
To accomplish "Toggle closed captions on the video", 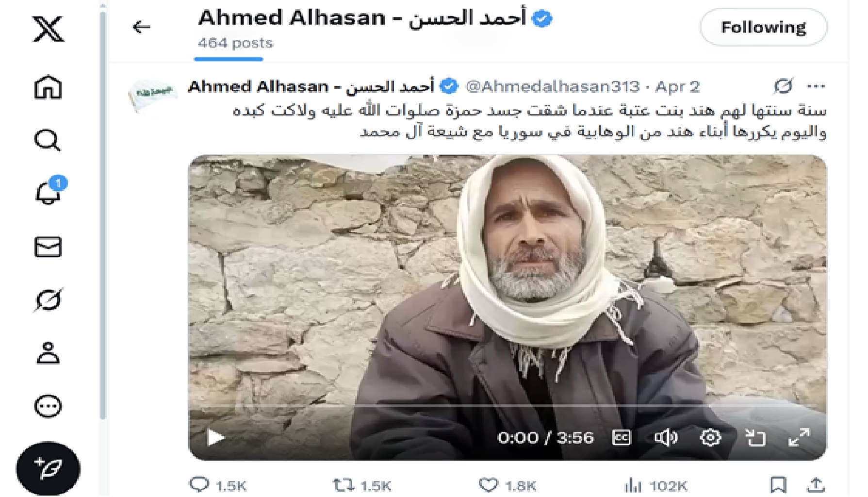I will pyautogui.click(x=622, y=437).
